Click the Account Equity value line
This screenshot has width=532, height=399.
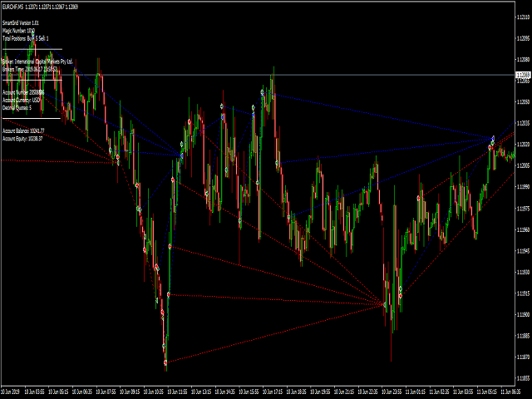click(22, 139)
